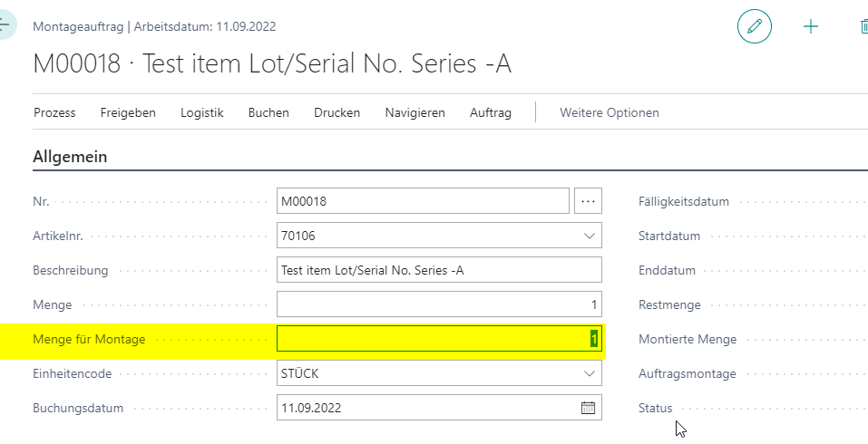Expand the Artikelnr. dropdown
The height and width of the screenshot is (444, 868).
point(589,236)
